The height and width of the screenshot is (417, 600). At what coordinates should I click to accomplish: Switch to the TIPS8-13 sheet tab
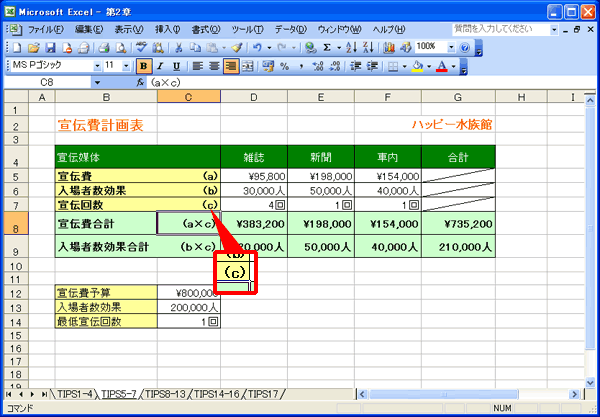pos(165,394)
